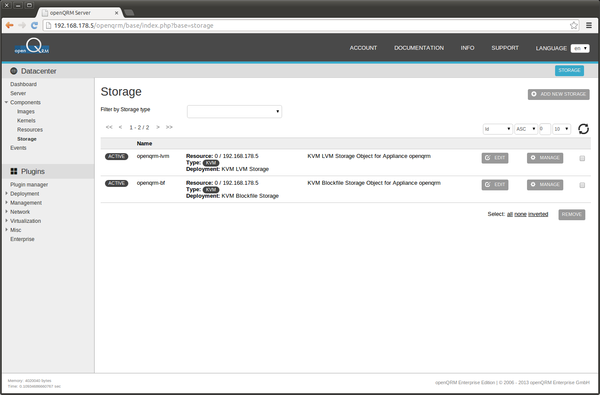Viewport: 600px width, 395px height.
Task: Open the browser hamburger menu
Action: point(589,25)
